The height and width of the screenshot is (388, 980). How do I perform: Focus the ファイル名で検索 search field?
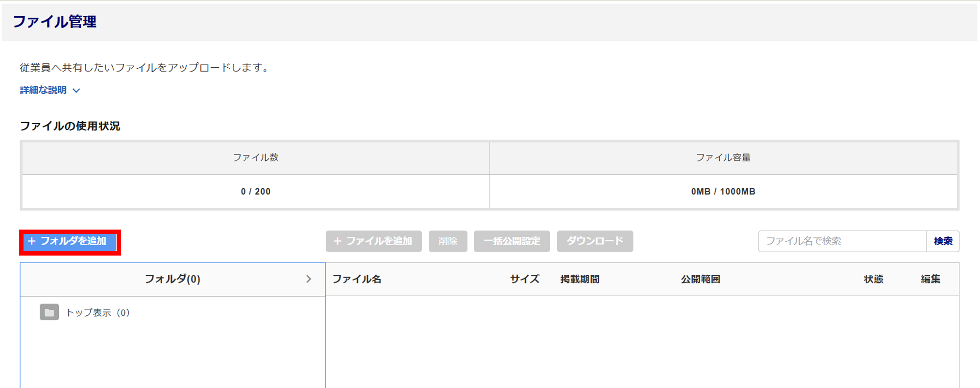tap(842, 241)
